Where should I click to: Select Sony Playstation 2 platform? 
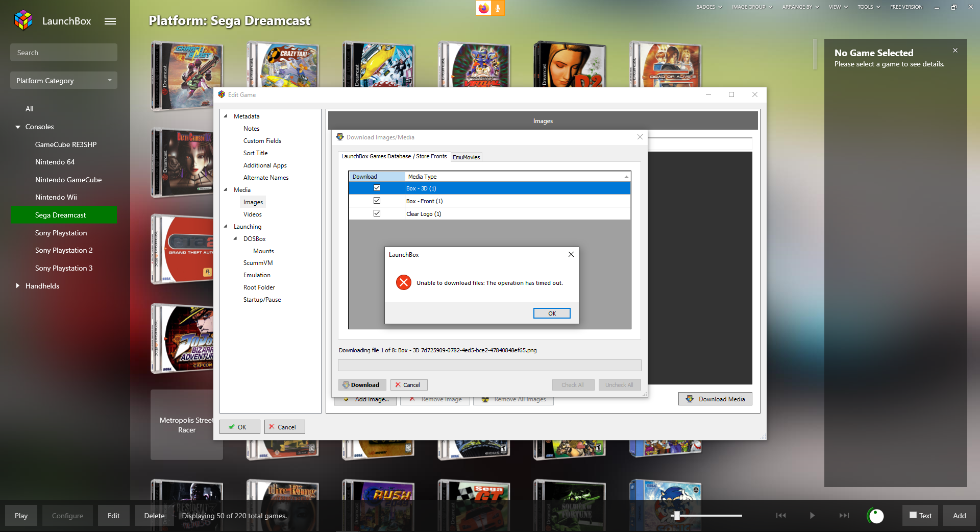(x=64, y=250)
